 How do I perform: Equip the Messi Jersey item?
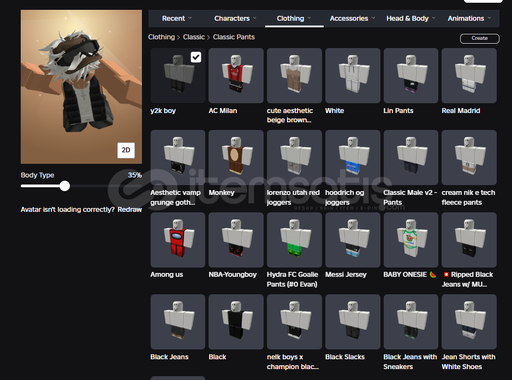click(x=353, y=240)
